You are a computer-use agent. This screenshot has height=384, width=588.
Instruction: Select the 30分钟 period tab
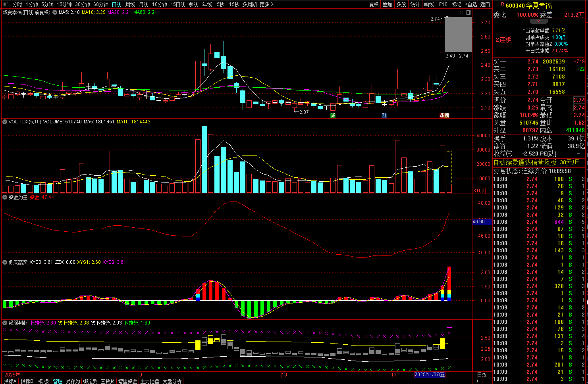[x=82, y=4]
